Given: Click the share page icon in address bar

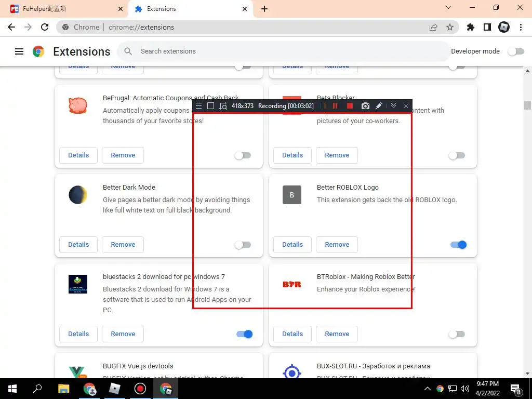Looking at the screenshot, I should tap(433, 27).
